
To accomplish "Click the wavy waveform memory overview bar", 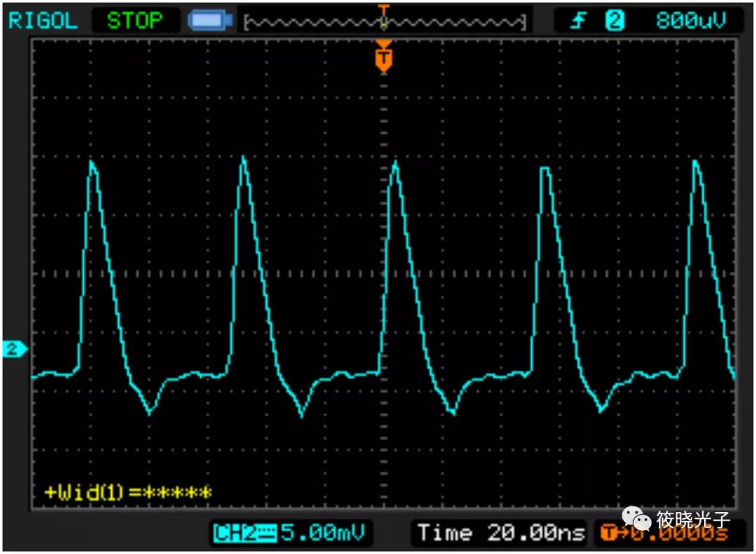I will pos(384,22).
